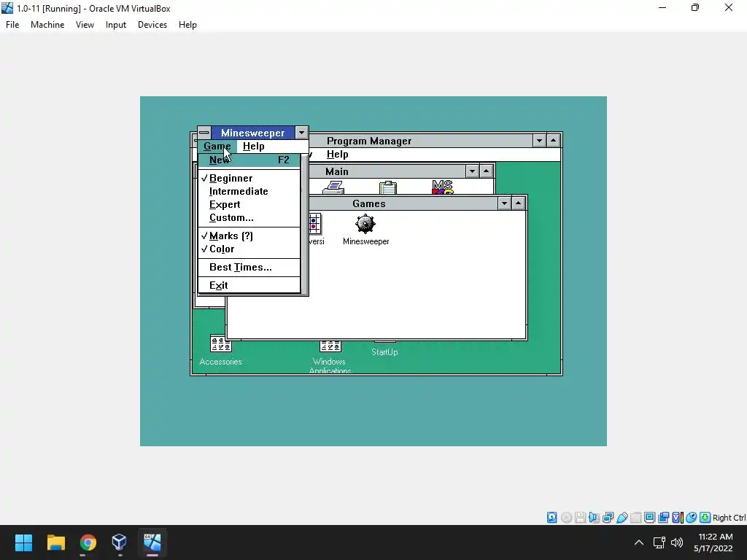
Task: Open the VirtualBox Machine menu
Action: [x=47, y=25]
